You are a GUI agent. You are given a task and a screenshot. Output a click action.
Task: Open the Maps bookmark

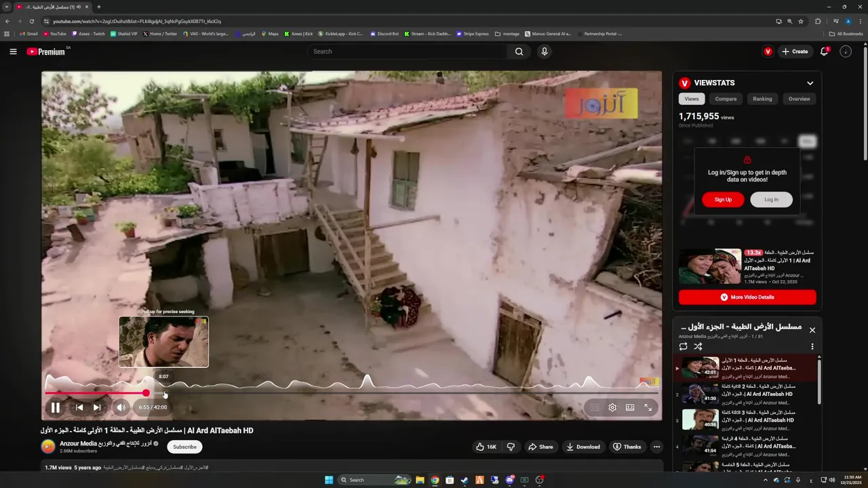coord(270,34)
